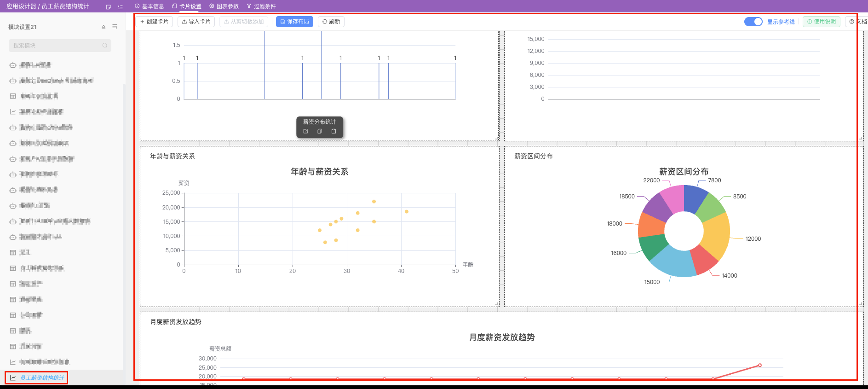This screenshot has width=868, height=389.
Task: Switch to the 卡片设置 tab
Action: pos(187,6)
